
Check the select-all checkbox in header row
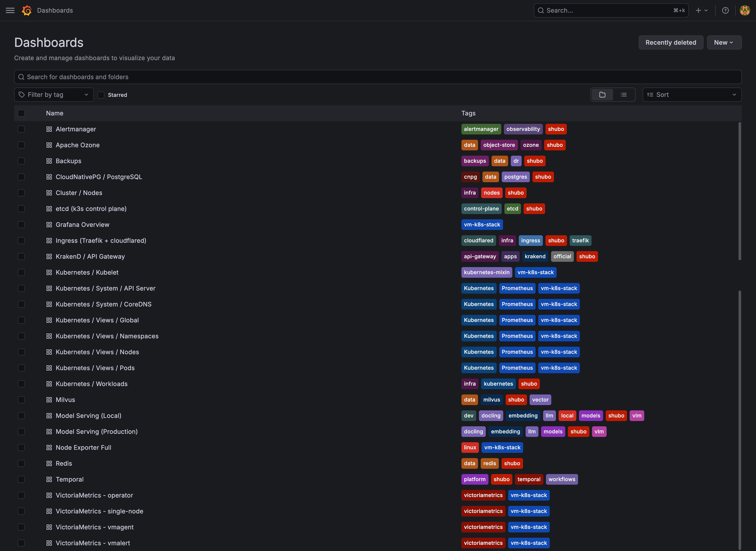[21, 113]
